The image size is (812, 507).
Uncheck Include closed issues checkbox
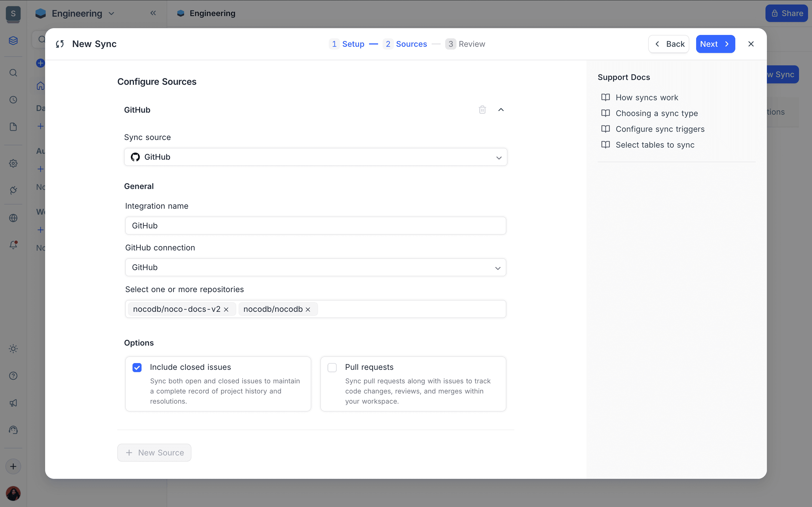pyautogui.click(x=137, y=368)
